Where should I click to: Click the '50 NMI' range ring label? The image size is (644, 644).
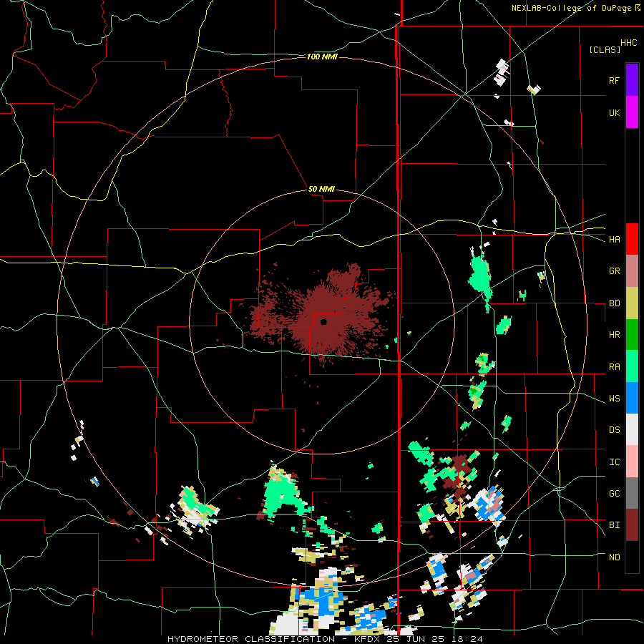pos(321,189)
